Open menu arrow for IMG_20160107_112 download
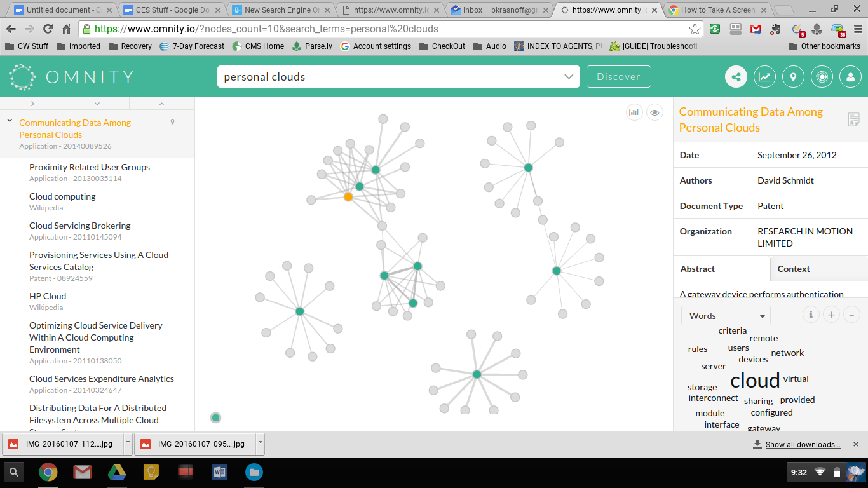 pos(128,444)
